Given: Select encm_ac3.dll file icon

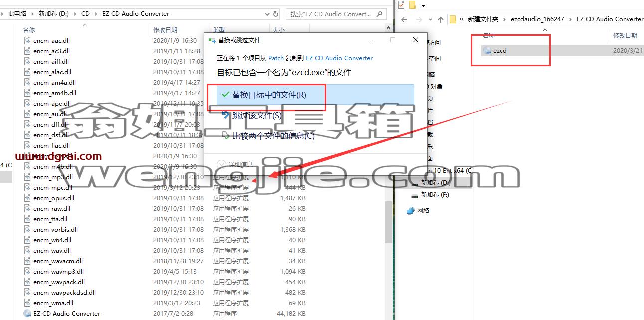Looking at the screenshot, I should point(27,51).
